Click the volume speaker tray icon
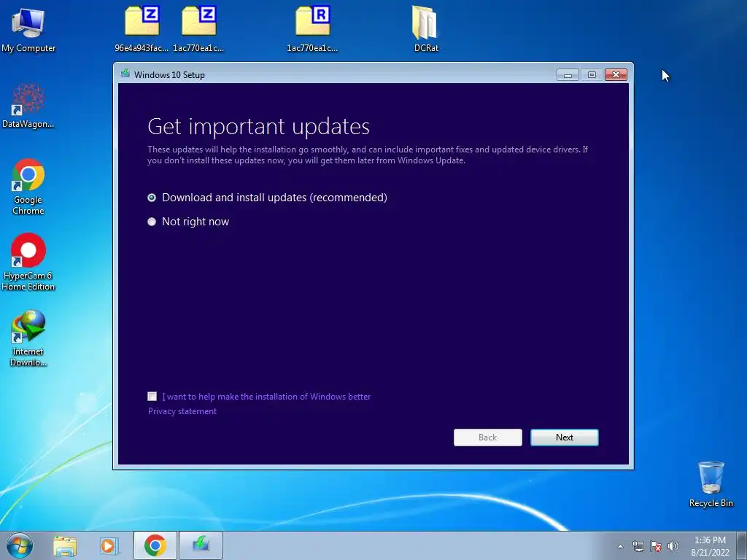747x560 pixels. (x=673, y=546)
